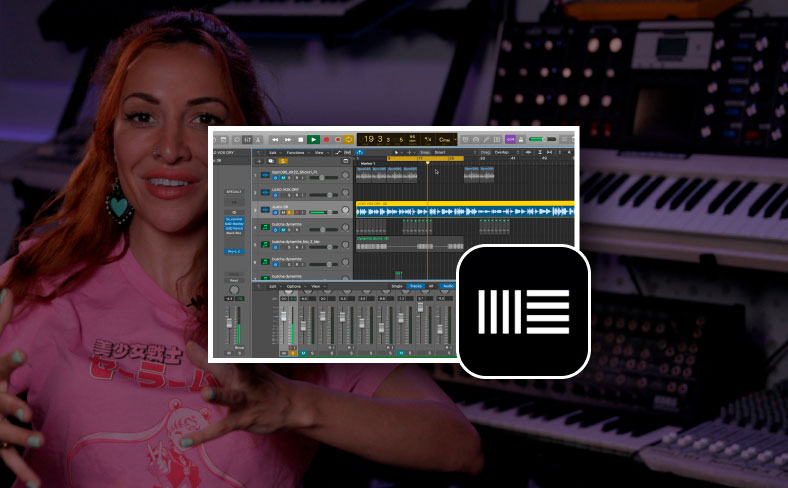This screenshot has height=488, width=788.
Task: Toggle solo on the Audio 08 track
Action: pos(289,213)
